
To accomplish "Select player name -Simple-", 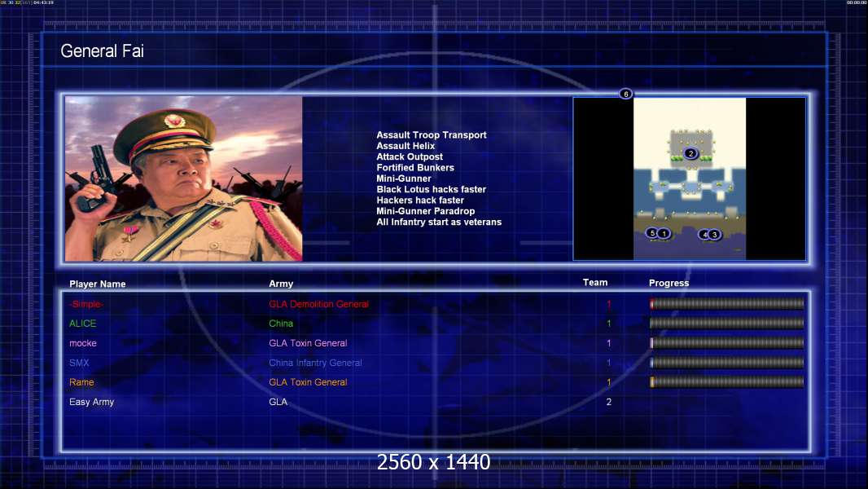I will point(86,304).
